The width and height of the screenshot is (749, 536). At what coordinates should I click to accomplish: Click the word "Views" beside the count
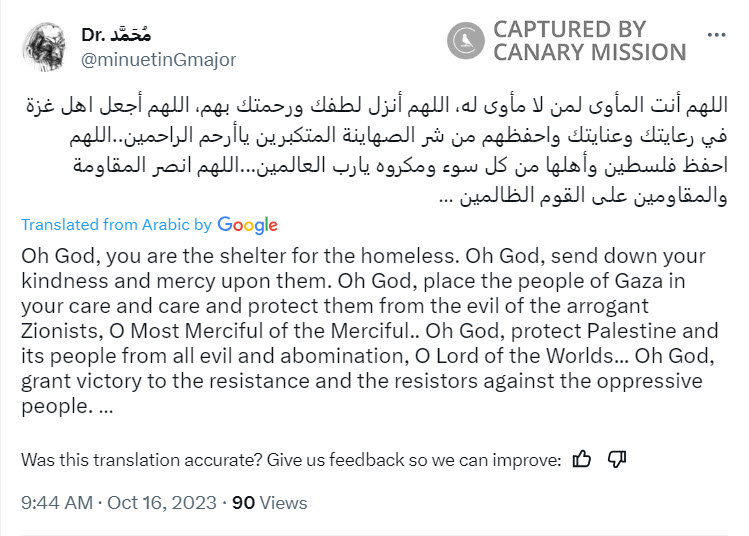click(284, 503)
